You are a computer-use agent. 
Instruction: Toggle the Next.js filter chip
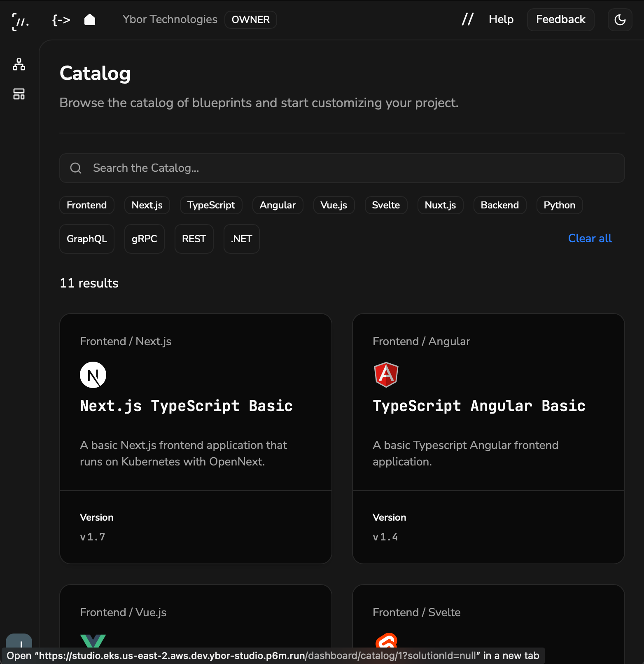tap(147, 205)
